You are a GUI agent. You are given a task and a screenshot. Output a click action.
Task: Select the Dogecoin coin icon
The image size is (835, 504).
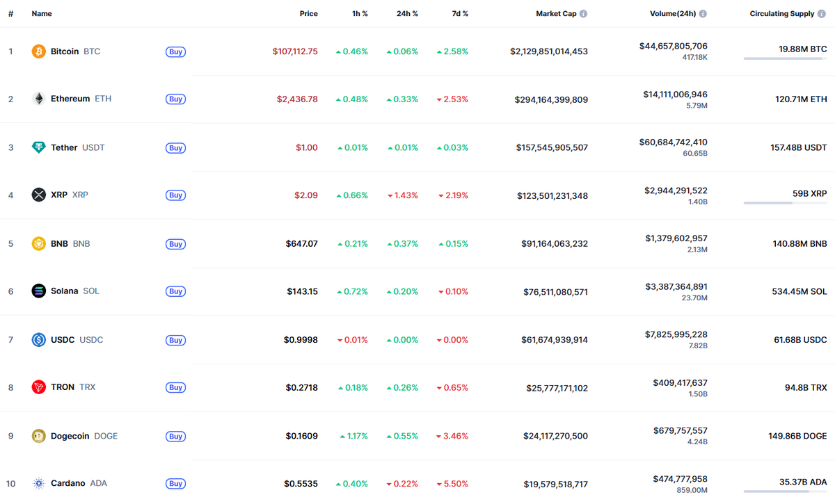[38, 435]
